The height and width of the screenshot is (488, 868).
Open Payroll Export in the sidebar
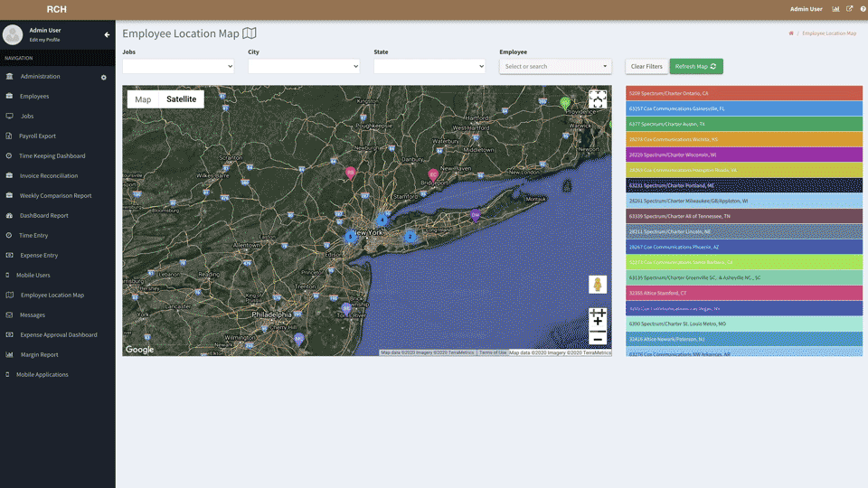point(38,136)
